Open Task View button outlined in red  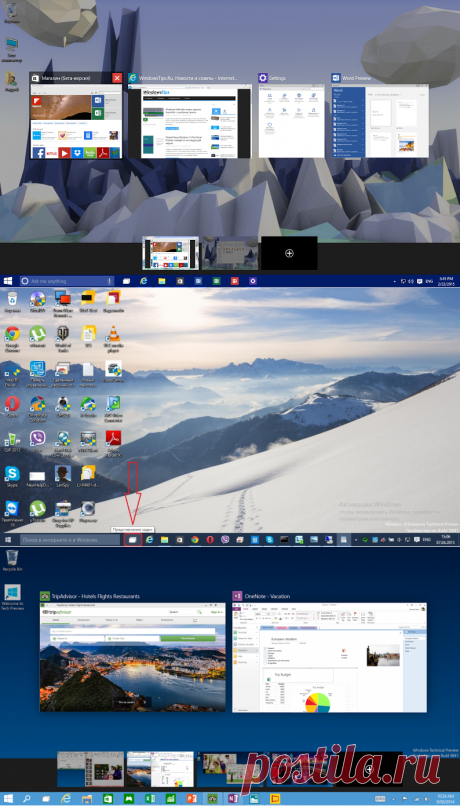point(133,539)
